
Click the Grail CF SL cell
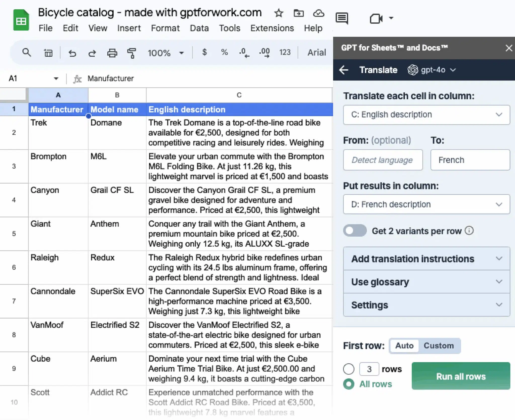(x=117, y=200)
